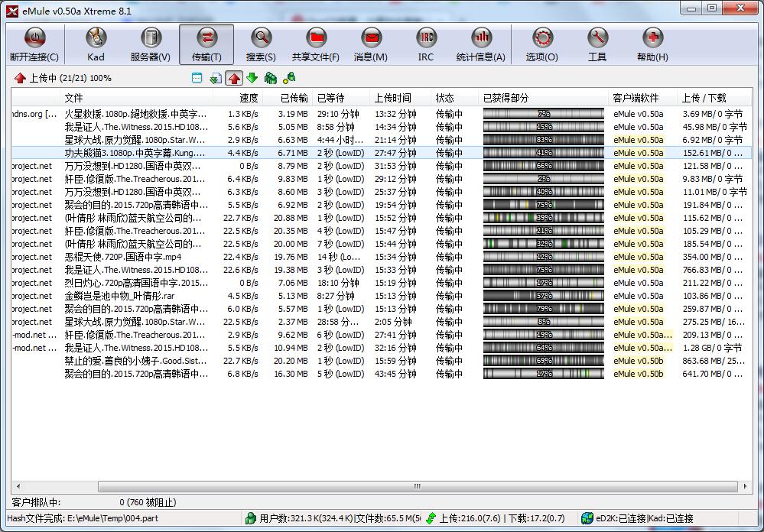Show the clients on queue icon

tap(271, 78)
